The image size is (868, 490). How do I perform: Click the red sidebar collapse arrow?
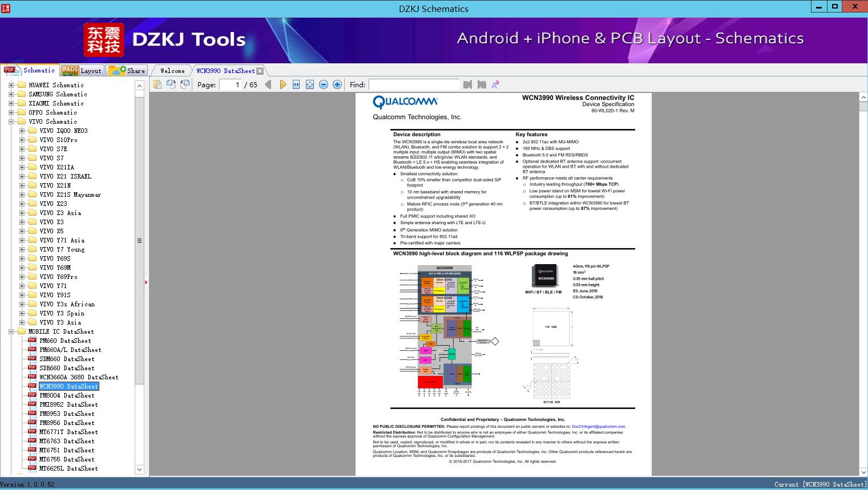tap(146, 282)
